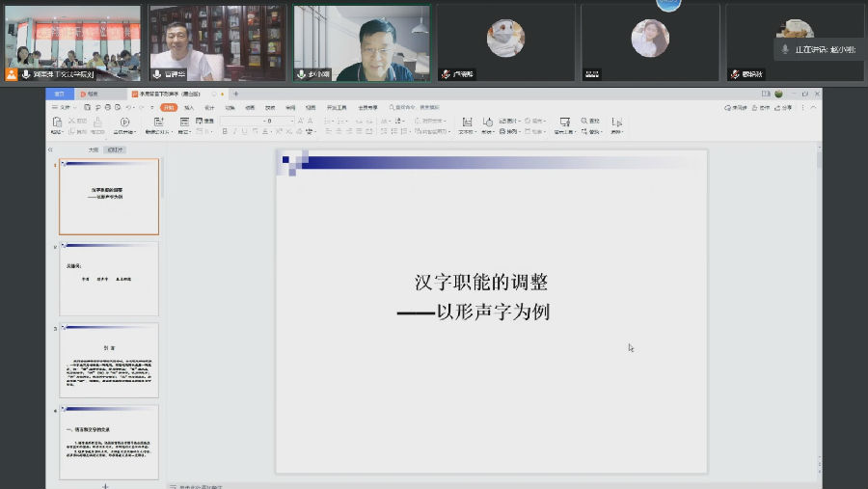Switch to the 插入 ribbon tab
This screenshot has width=868, height=489.
coord(189,108)
